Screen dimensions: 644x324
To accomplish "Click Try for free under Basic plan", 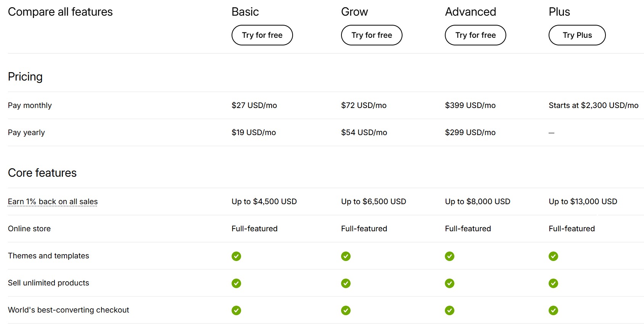I will coord(262,35).
